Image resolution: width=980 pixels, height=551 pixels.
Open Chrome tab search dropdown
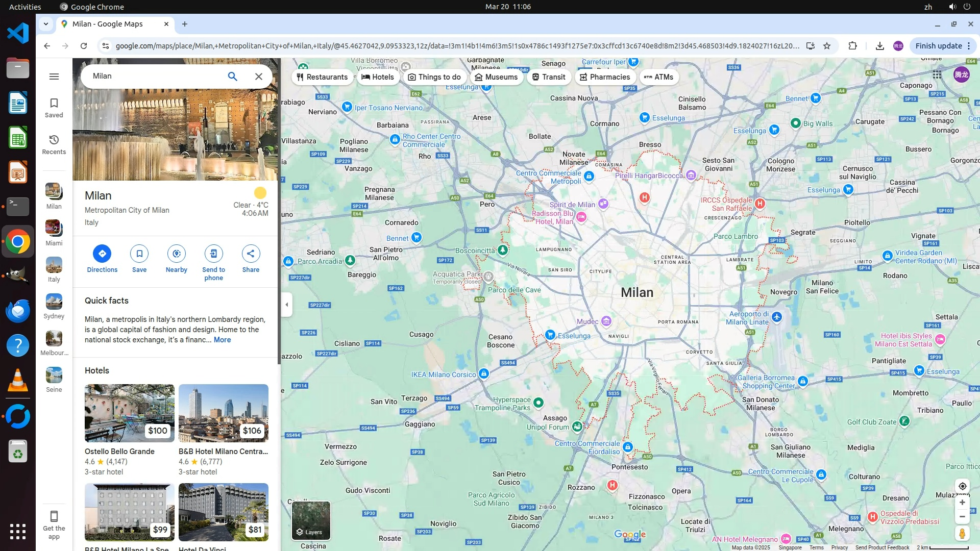tap(46, 23)
